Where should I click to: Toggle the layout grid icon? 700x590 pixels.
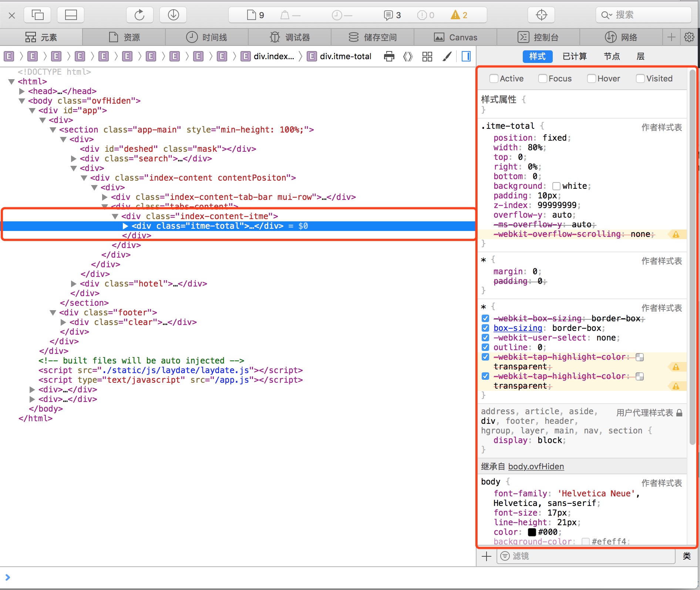click(x=427, y=57)
